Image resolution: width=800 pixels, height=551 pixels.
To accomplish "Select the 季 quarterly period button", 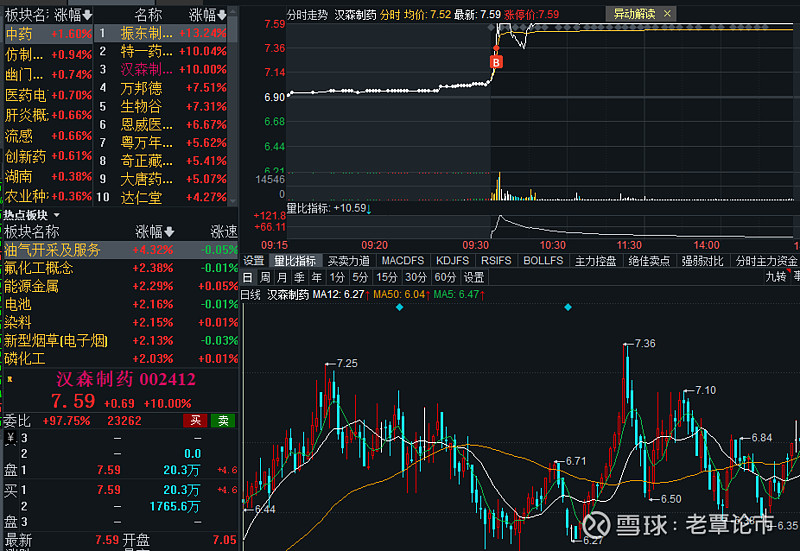I will tap(299, 278).
